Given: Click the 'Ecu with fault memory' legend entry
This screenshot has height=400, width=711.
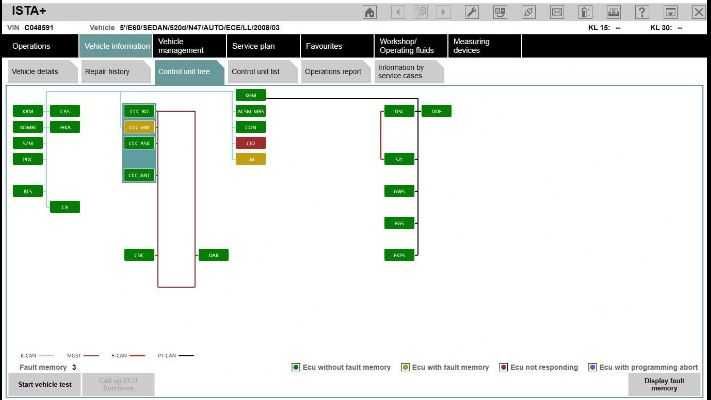Looking at the screenshot, I should tap(445, 367).
